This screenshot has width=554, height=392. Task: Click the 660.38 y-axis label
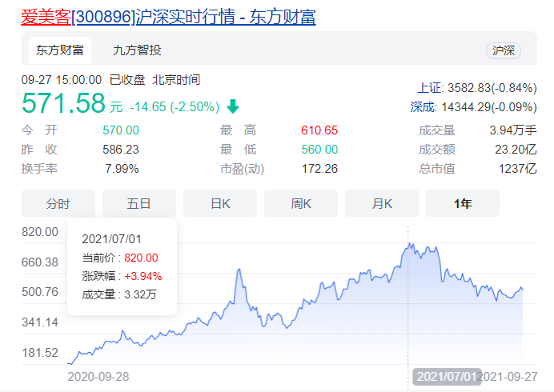(40, 262)
